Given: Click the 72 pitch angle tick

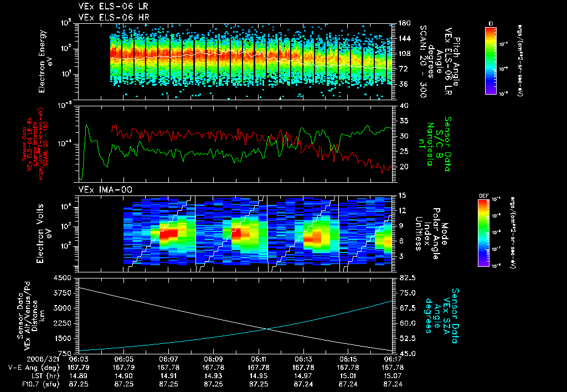Looking at the screenshot, I should click(402, 69).
